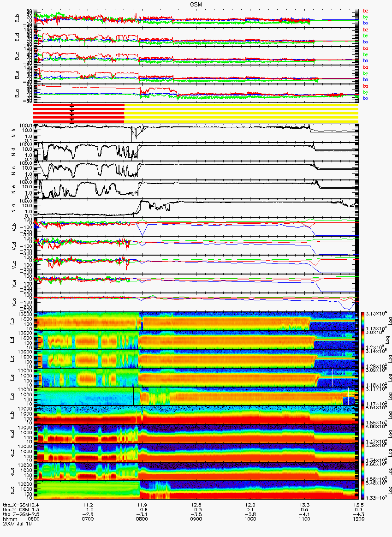Image resolution: width=392 pixels, height=537 pixels.
Task: Click the black marker in red status bar
Action: [x=72, y=114]
